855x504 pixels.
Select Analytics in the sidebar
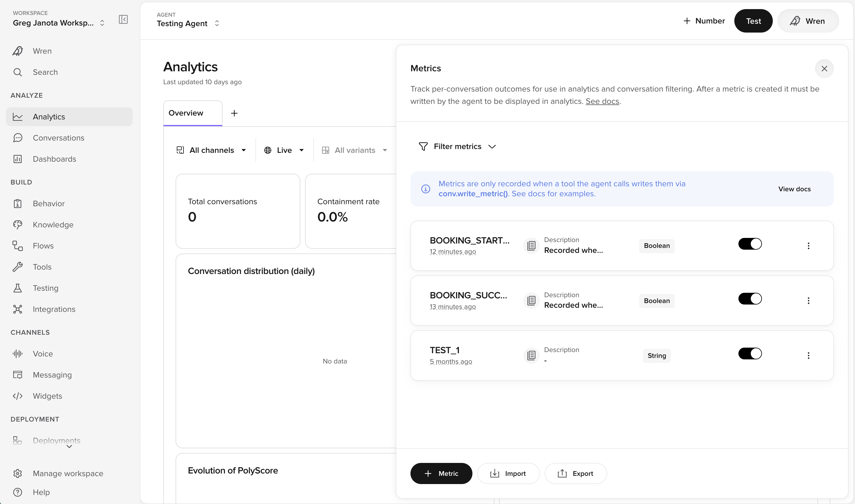pos(69,117)
